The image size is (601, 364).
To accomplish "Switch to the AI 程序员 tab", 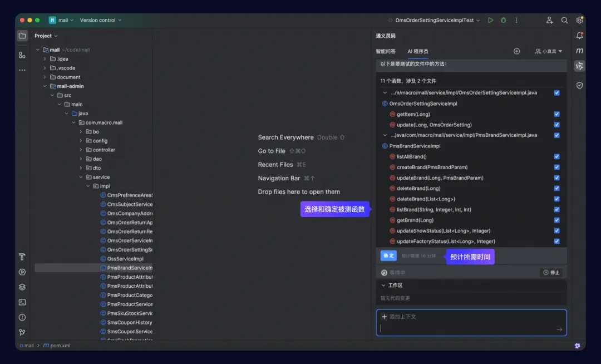I will click(x=418, y=51).
